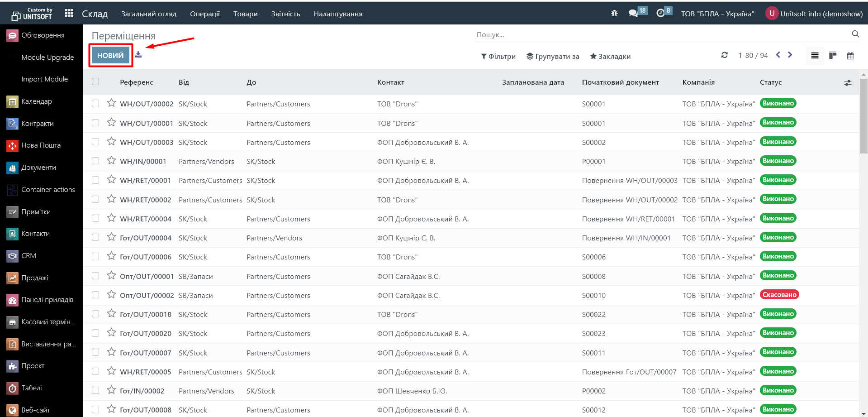
Task: Open optional columns adjuster in table header
Action: (848, 82)
